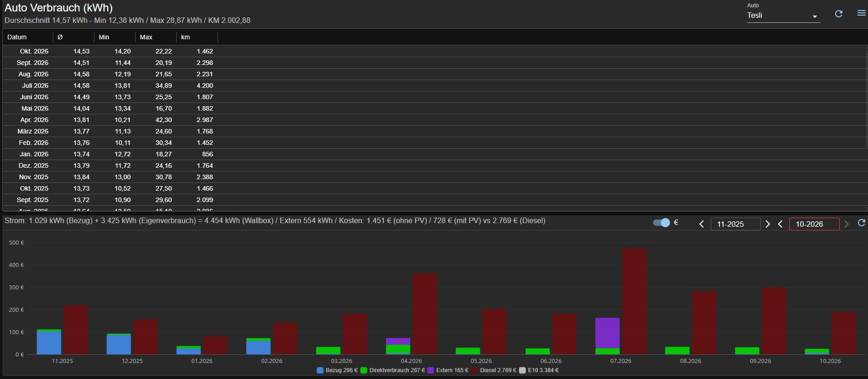This screenshot has width=868, height=379.
Task: Select the Tesli car combo box
Action: coord(783,16)
